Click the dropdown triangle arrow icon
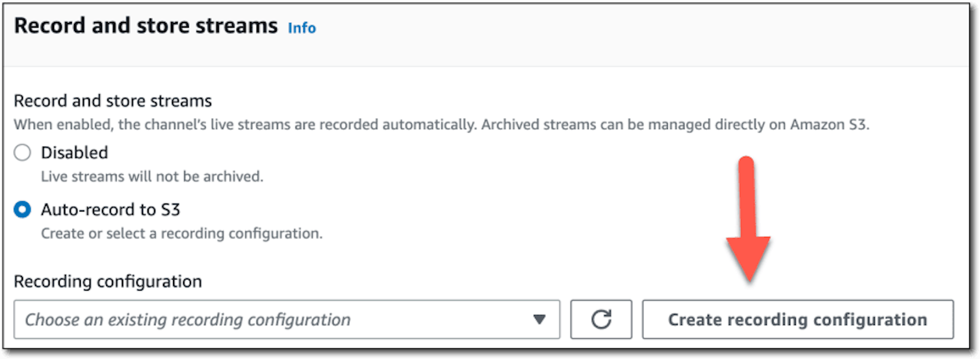Screen dimensions: 980x359 point(540,320)
